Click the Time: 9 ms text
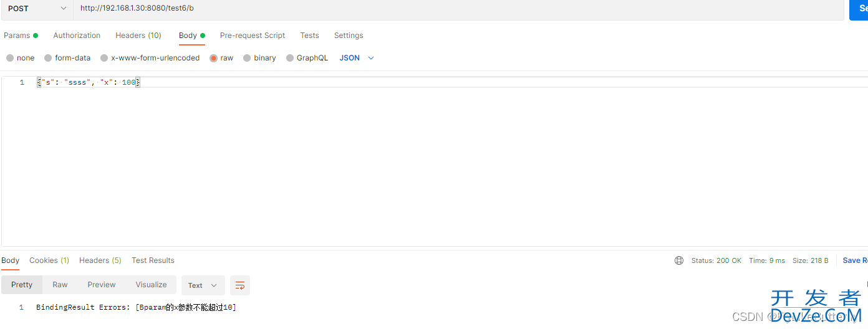The width and height of the screenshot is (868, 329). point(767,260)
